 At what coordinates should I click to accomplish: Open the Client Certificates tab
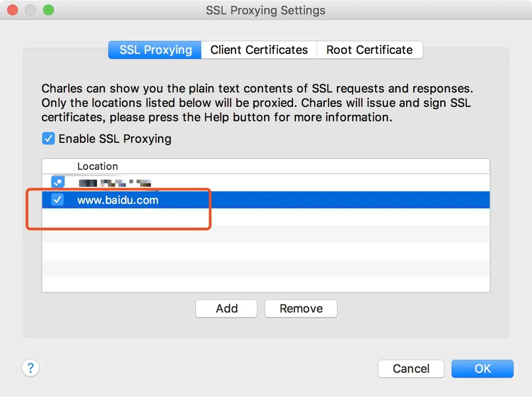tap(259, 50)
